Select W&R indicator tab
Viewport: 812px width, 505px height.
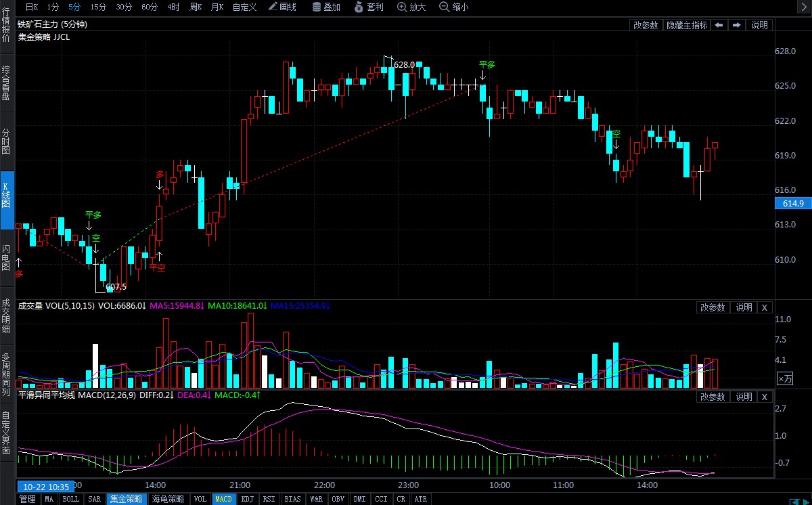[316, 499]
